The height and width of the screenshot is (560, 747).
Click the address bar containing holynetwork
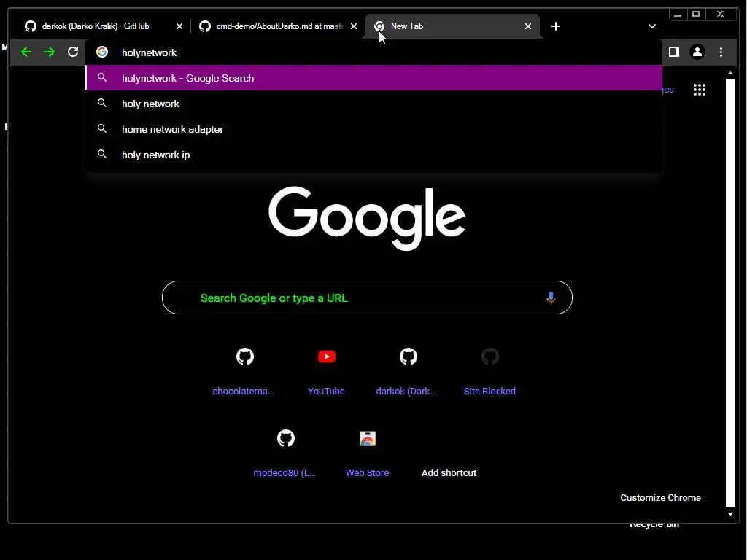pos(373,52)
